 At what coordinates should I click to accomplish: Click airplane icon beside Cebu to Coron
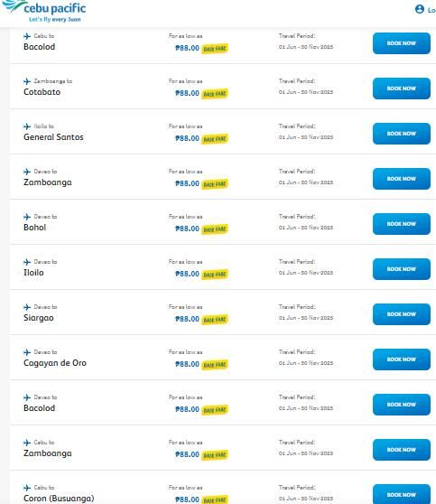[x=27, y=488]
